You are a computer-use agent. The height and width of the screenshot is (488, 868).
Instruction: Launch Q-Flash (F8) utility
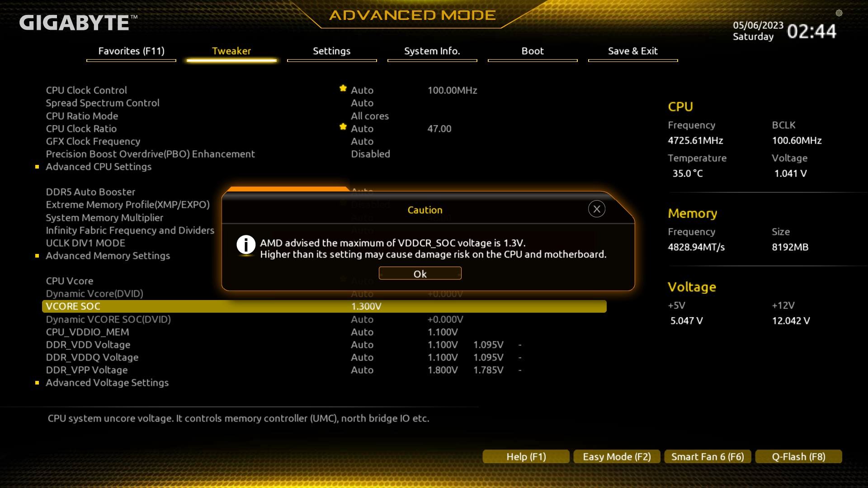(x=798, y=456)
